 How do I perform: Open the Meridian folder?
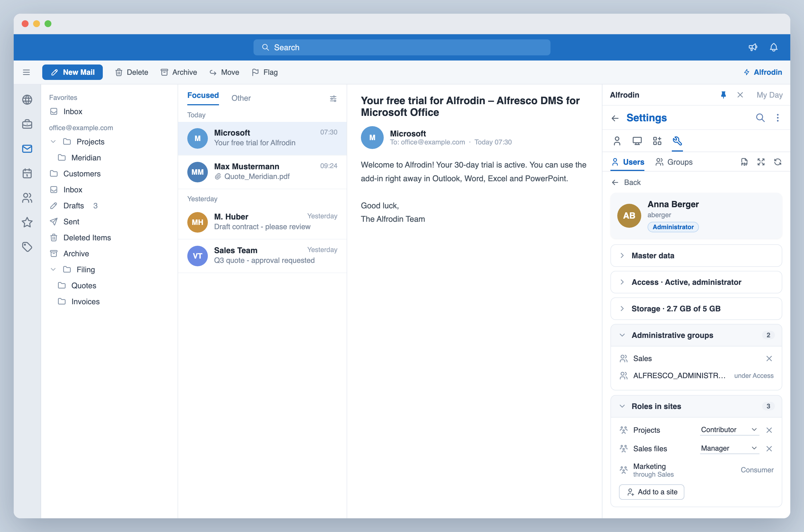pos(79,158)
